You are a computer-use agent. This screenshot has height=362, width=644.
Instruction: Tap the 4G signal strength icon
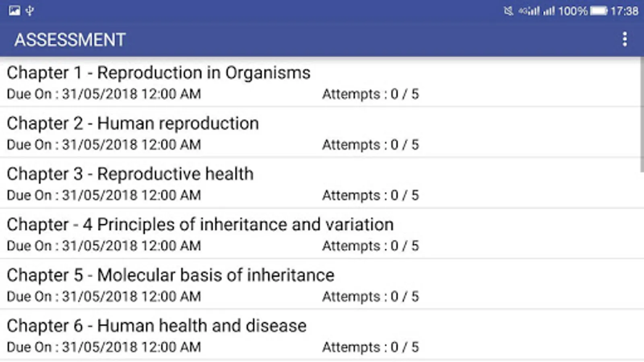(x=529, y=11)
